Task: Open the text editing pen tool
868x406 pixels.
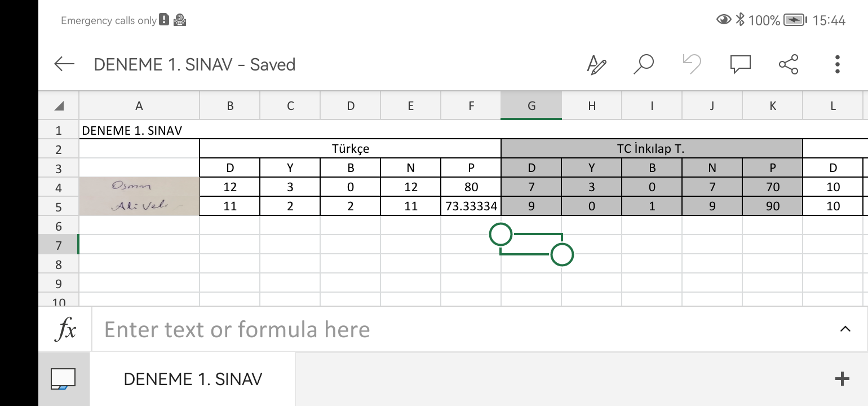Action: tap(596, 64)
